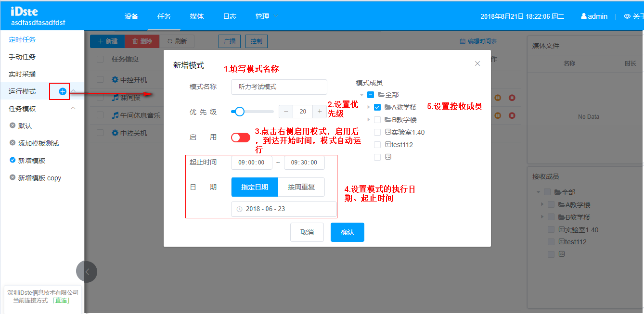
Task: Click the calendar icon of 编辑时间表
Action: pyautogui.click(x=463, y=41)
